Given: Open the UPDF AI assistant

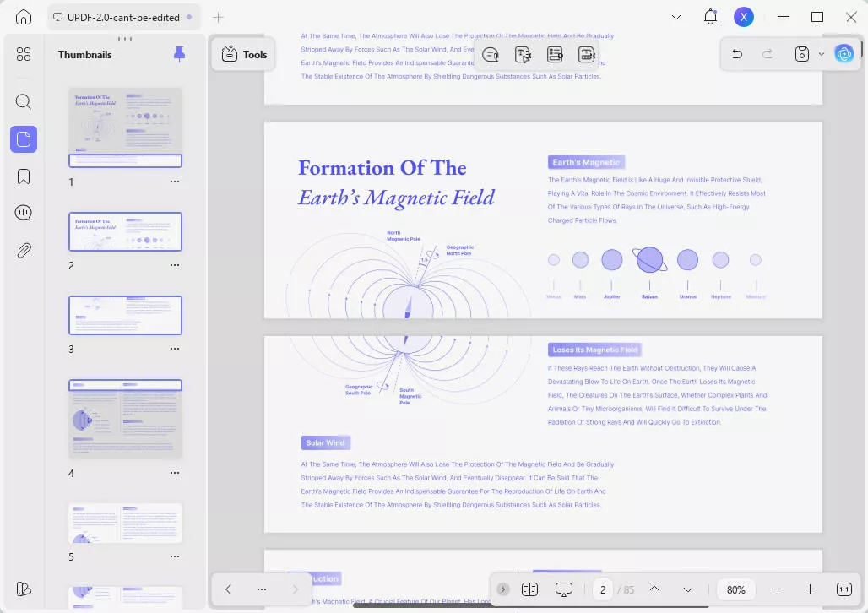Looking at the screenshot, I should tap(844, 53).
